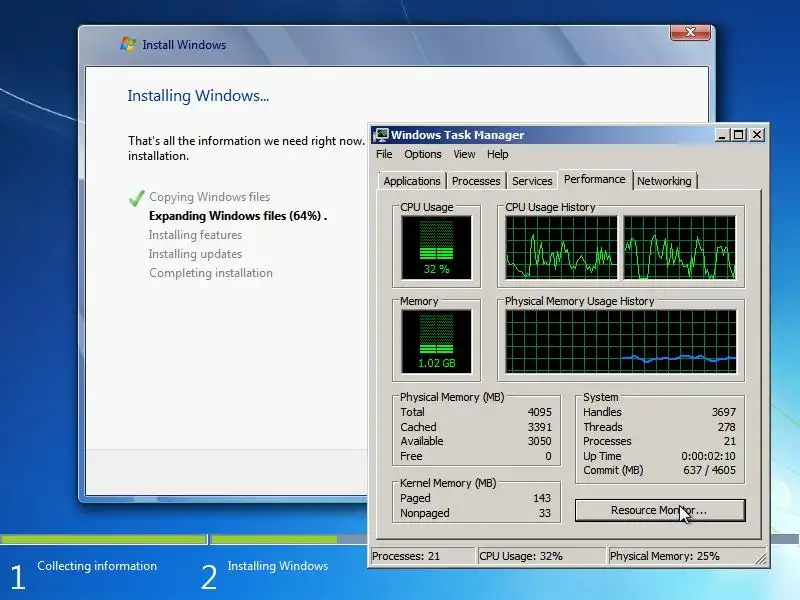Open the Help menu in Task Manager
800x600 pixels.
coord(497,154)
